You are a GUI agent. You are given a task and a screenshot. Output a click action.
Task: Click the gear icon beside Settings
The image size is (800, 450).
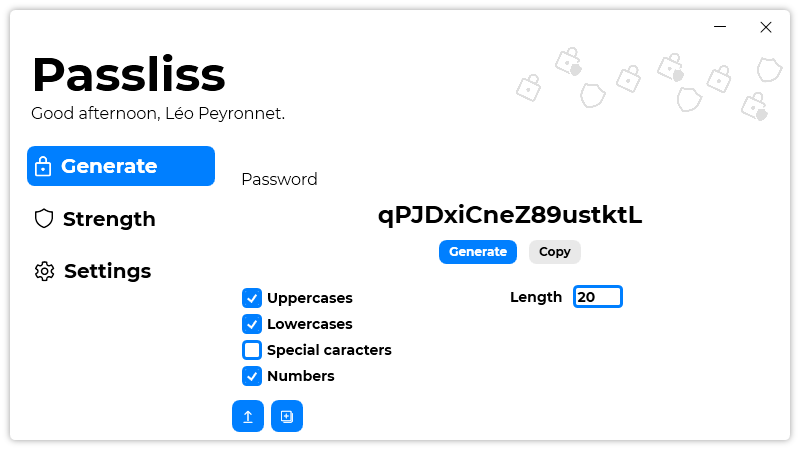tap(44, 271)
